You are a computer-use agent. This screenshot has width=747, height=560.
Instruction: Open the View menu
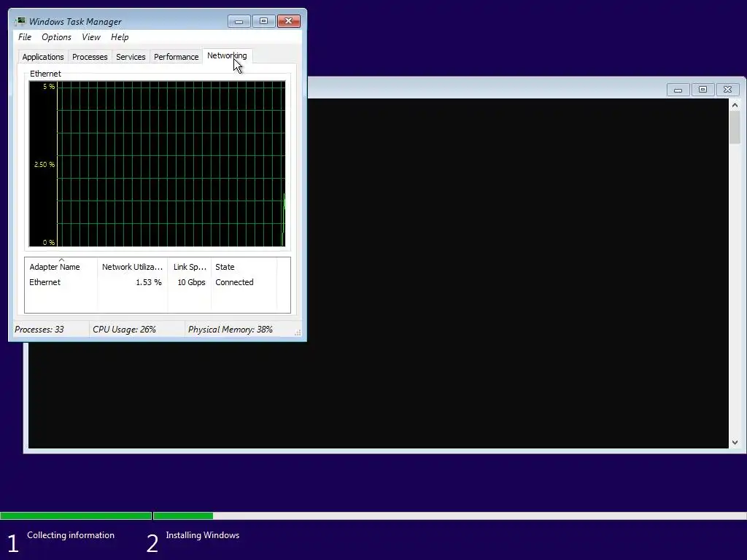[91, 37]
